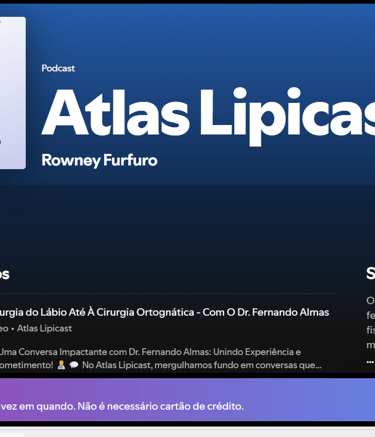
Task: Expand the truncated description with the ellipsis
Action: (370, 361)
